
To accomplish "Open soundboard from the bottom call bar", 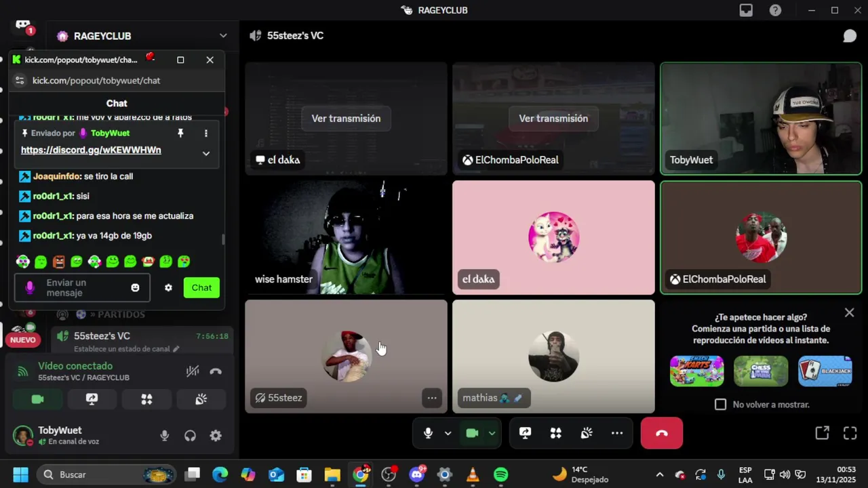I will 587,433.
